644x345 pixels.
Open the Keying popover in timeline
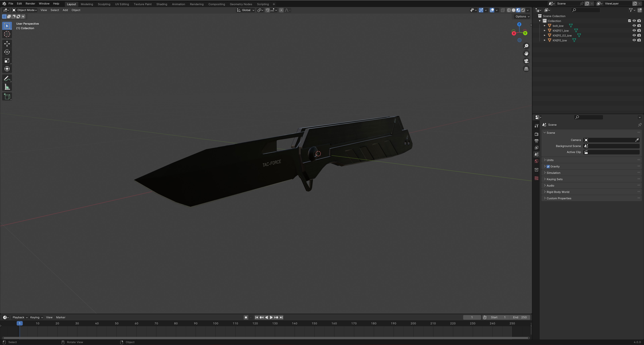(36, 318)
